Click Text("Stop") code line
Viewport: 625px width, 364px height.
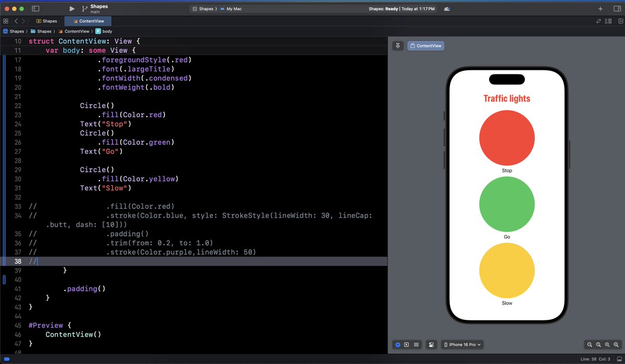106,124
